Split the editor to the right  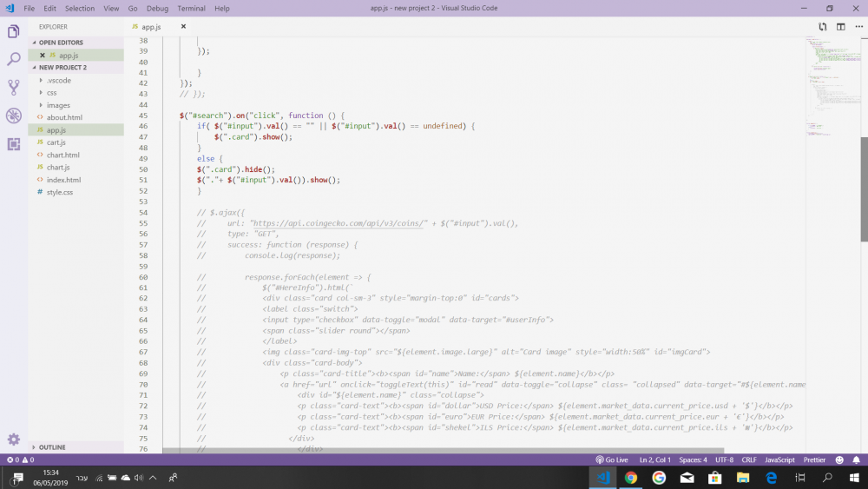click(x=841, y=27)
